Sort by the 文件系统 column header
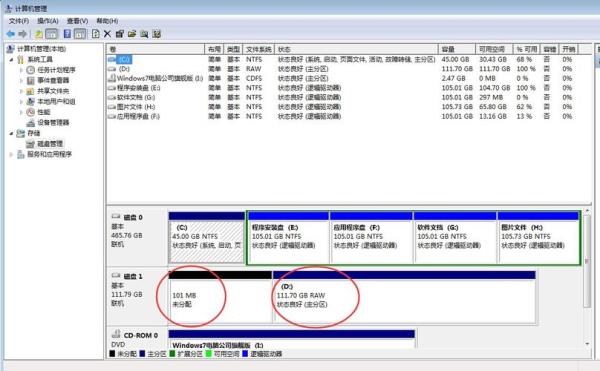 click(x=259, y=49)
